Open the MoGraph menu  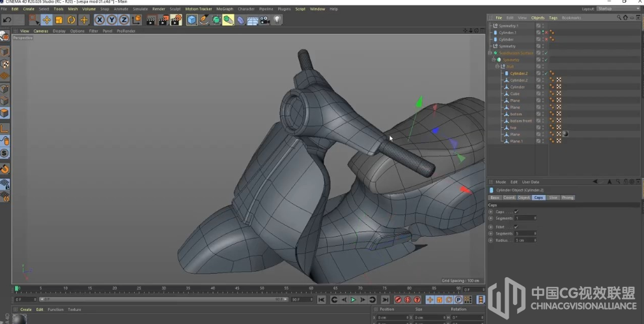pyautogui.click(x=225, y=8)
